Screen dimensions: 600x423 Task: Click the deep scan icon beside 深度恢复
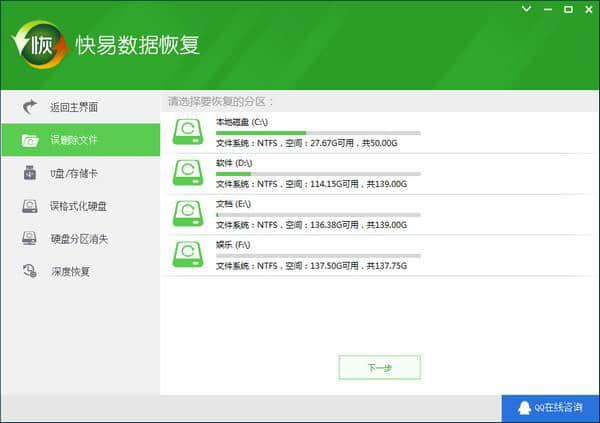pyautogui.click(x=30, y=271)
